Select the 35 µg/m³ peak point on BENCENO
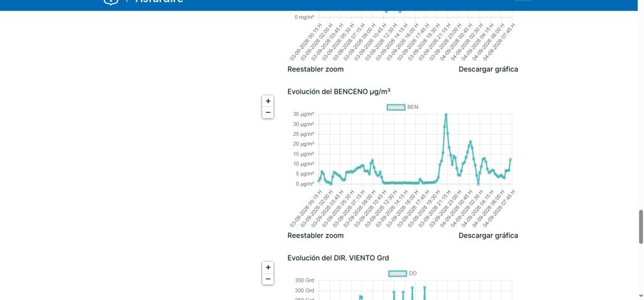644x300 pixels. [x=446, y=114]
